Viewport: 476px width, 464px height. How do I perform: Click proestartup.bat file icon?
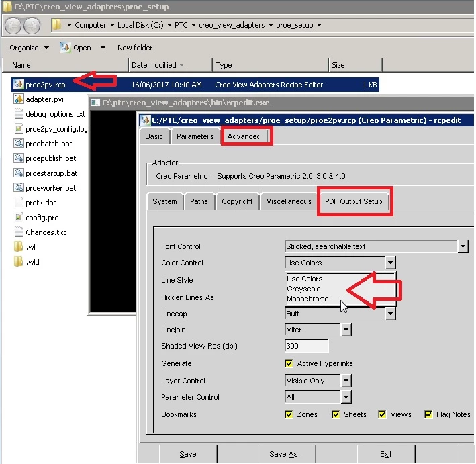(x=19, y=173)
